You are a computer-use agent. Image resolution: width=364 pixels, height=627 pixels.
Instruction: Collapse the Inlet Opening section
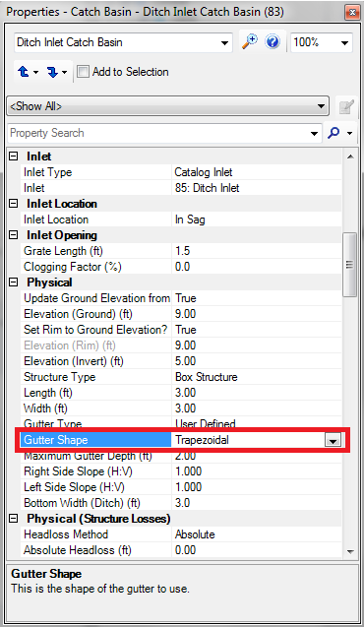click(x=14, y=235)
